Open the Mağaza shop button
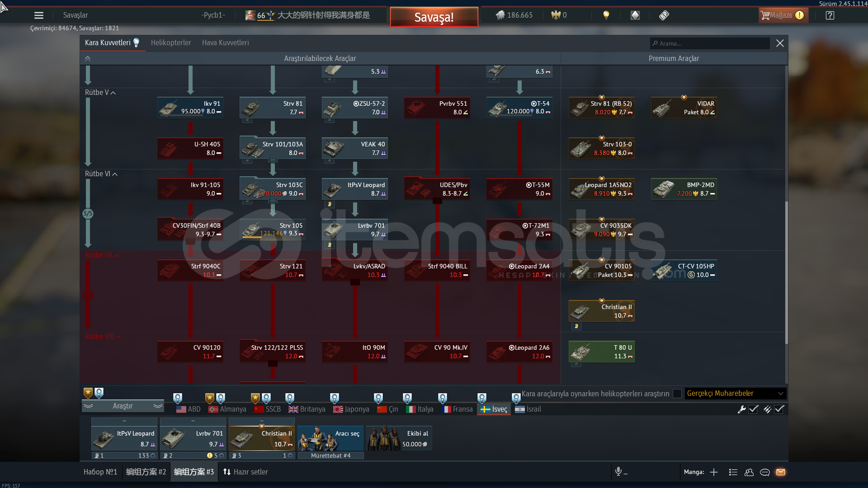 [783, 15]
